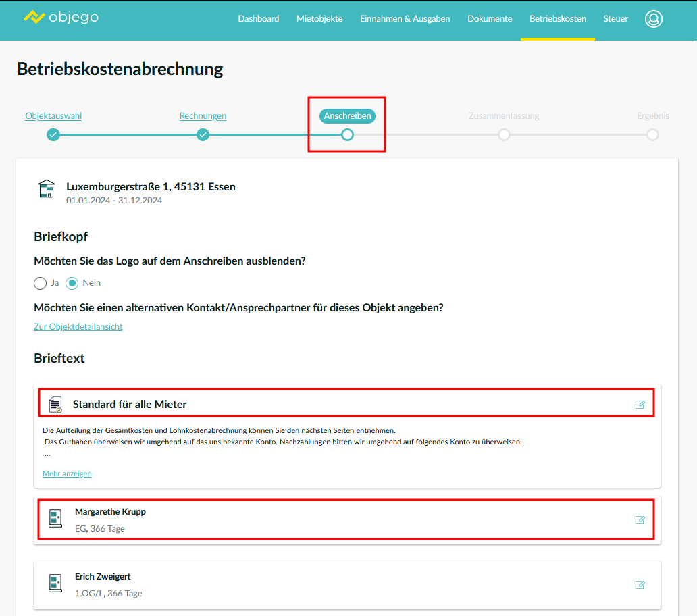
Task: Open Zur Objektdetailansicht link
Action: coord(78,327)
